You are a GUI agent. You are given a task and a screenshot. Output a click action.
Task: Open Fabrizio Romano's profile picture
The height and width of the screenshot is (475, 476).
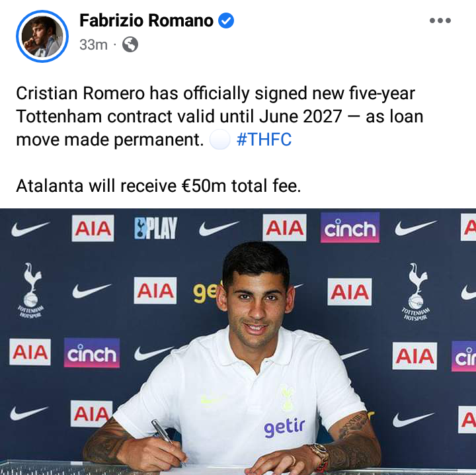tap(42, 36)
